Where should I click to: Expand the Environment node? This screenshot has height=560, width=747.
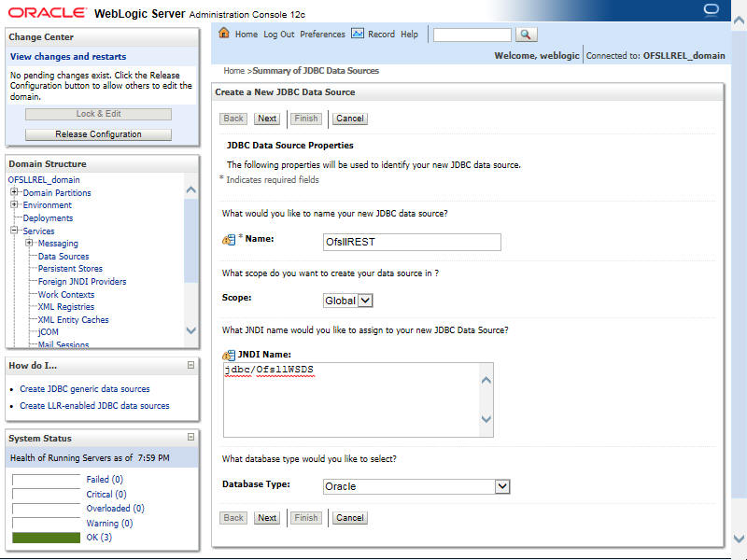14,204
